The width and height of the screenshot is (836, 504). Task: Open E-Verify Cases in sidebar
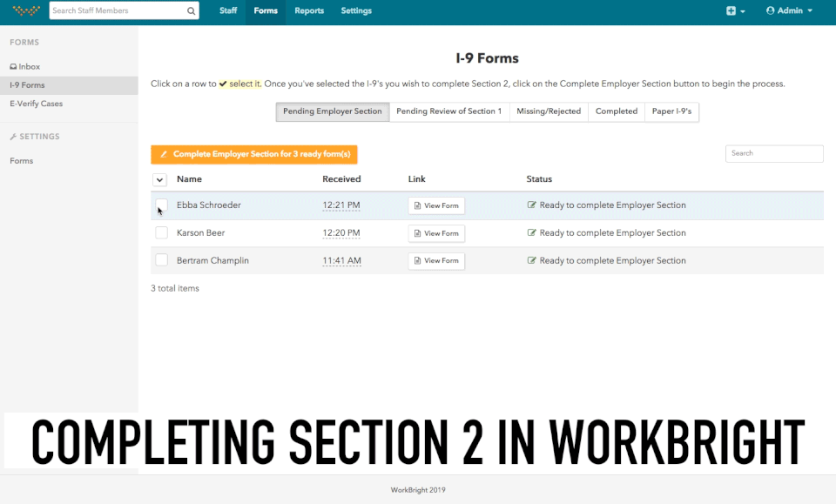(x=37, y=104)
